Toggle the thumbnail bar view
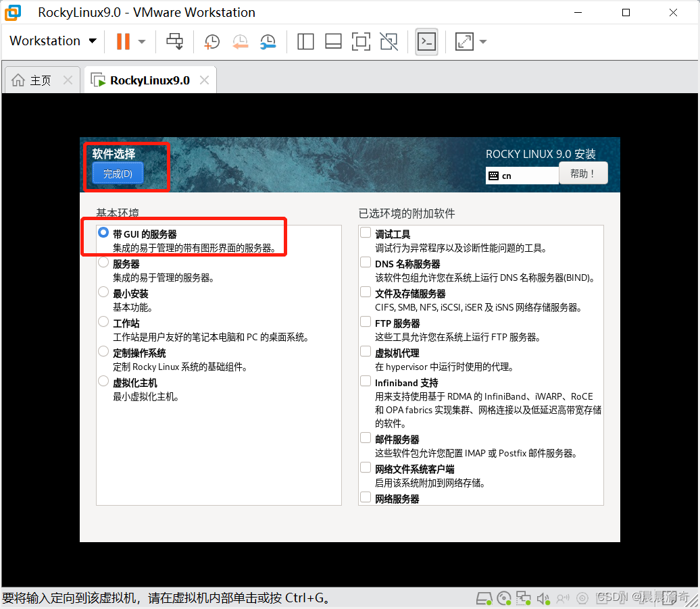The width and height of the screenshot is (700, 609). click(333, 42)
